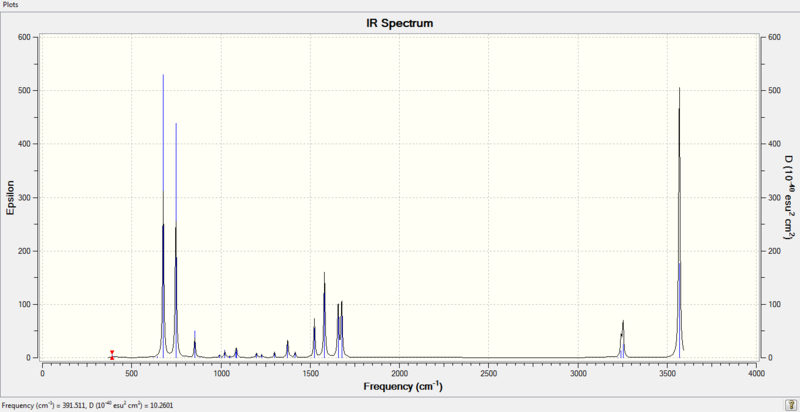Click the "Epsilon" y-axis label
Image resolution: width=800 pixels, height=412 pixels.
click(x=10, y=197)
